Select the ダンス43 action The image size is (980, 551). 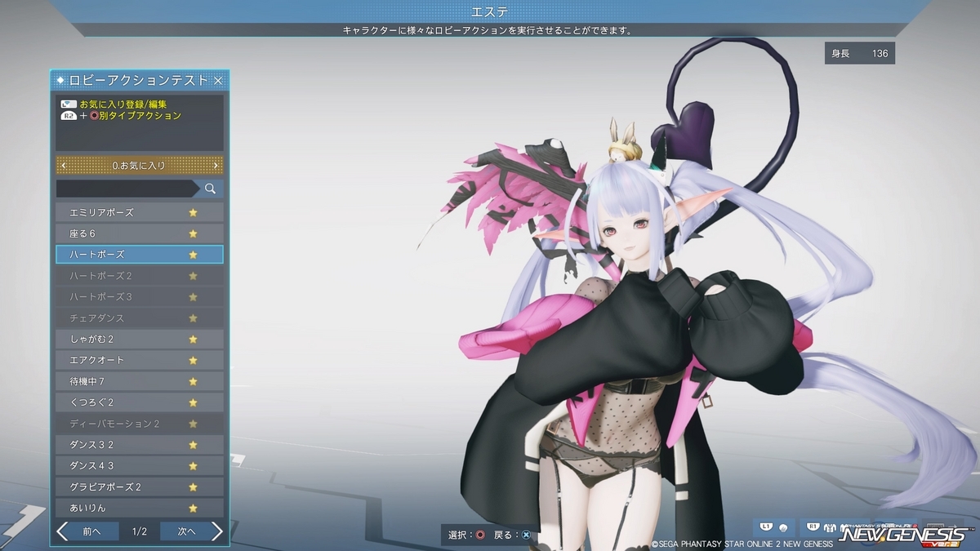click(140, 466)
